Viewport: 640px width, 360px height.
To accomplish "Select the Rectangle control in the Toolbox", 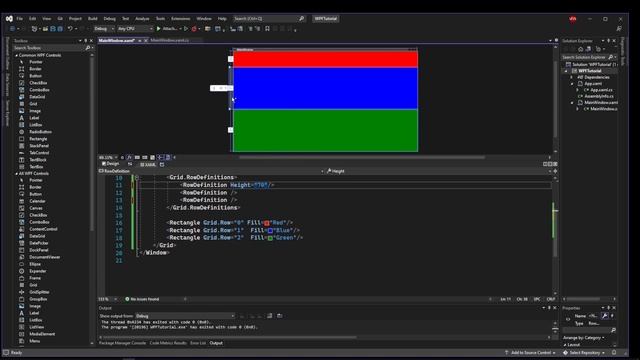I will [38, 139].
